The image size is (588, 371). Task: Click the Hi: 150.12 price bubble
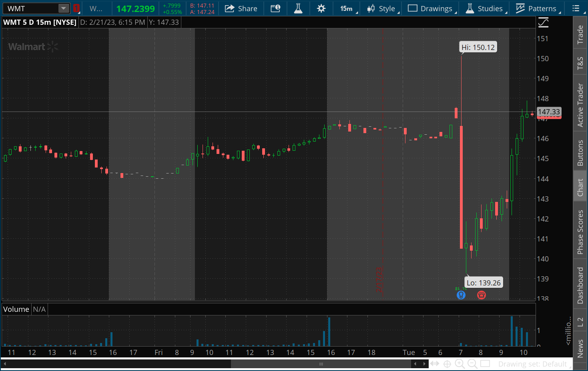coord(478,47)
